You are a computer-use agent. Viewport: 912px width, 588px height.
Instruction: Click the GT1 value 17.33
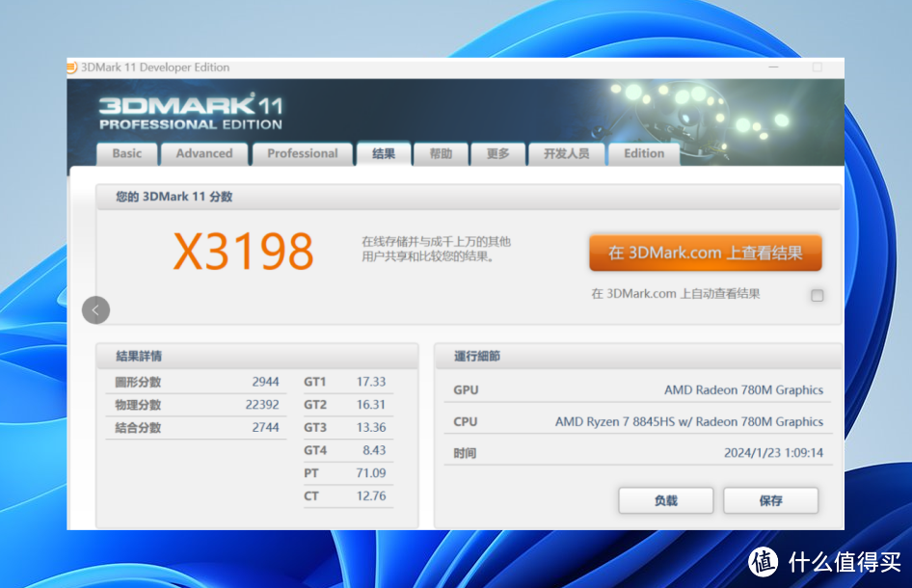[x=371, y=382]
